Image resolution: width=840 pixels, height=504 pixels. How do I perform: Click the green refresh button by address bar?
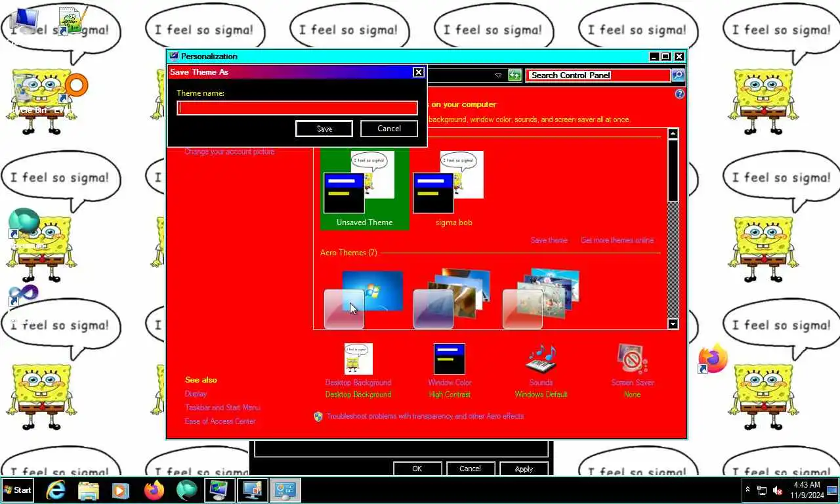[514, 75]
